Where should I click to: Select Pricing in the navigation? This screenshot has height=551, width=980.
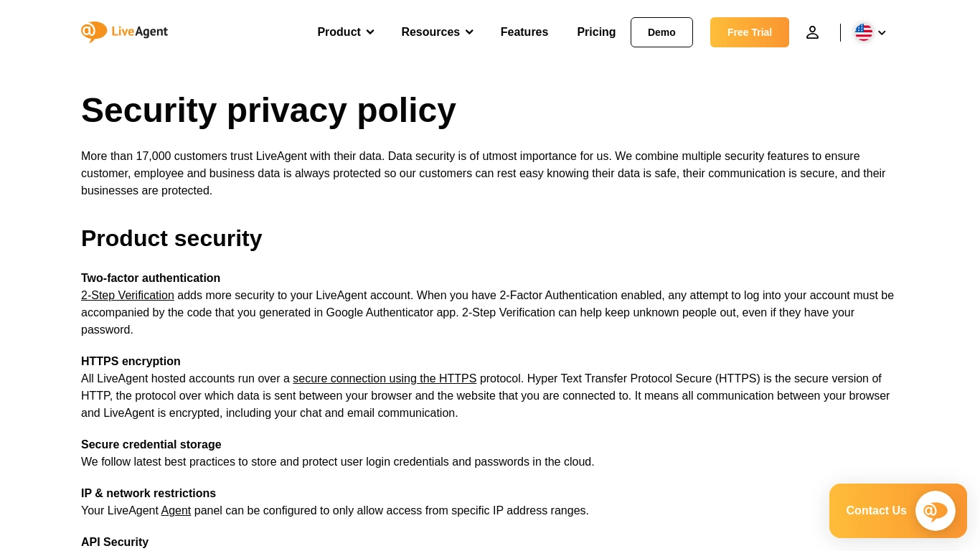pos(596,32)
